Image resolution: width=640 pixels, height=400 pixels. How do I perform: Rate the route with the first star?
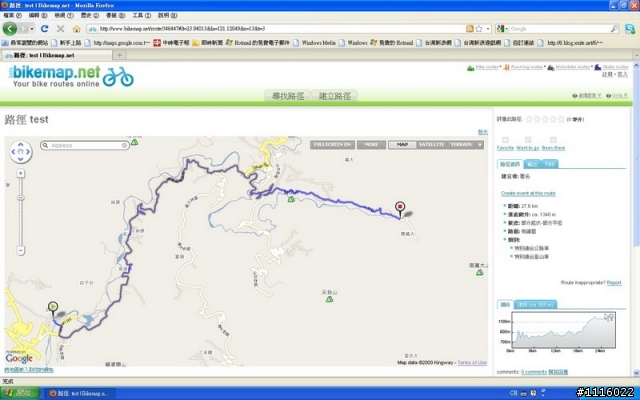pos(529,119)
